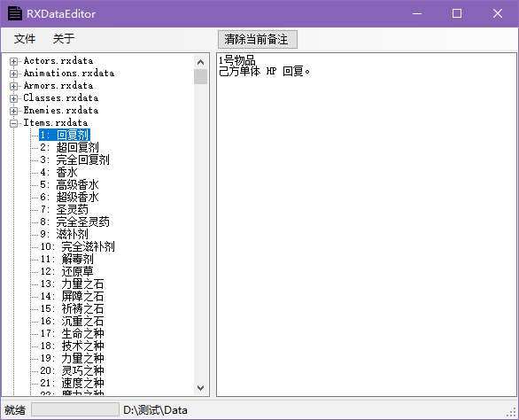Select item 5: 高级香水

[x=69, y=185]
